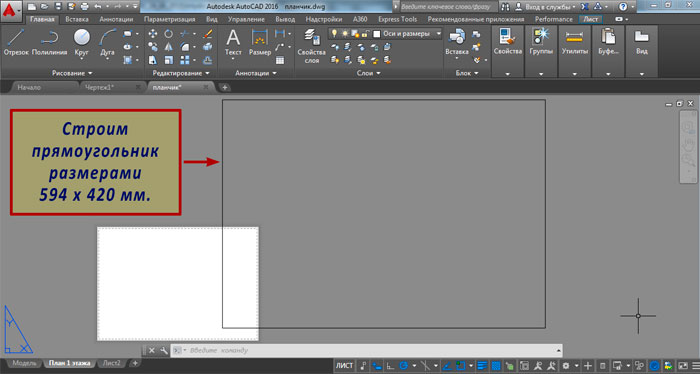Click the Print icon in quick access toolbar

(84, 7)
